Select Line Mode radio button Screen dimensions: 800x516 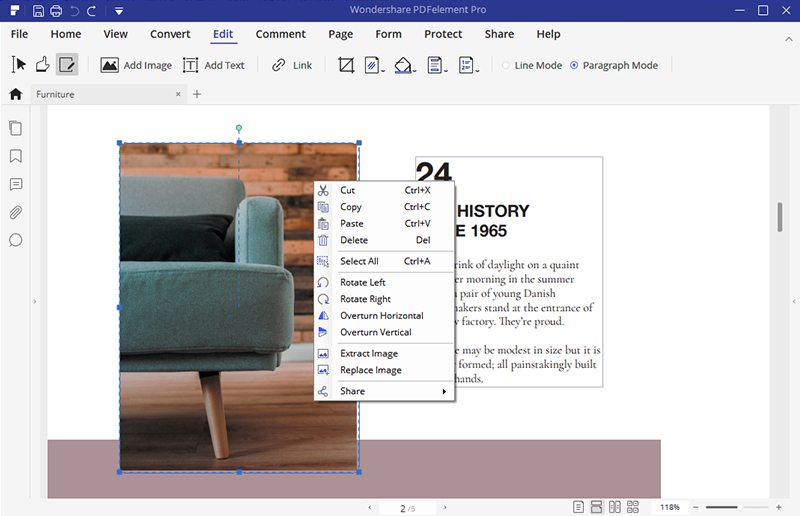[506, 65]
